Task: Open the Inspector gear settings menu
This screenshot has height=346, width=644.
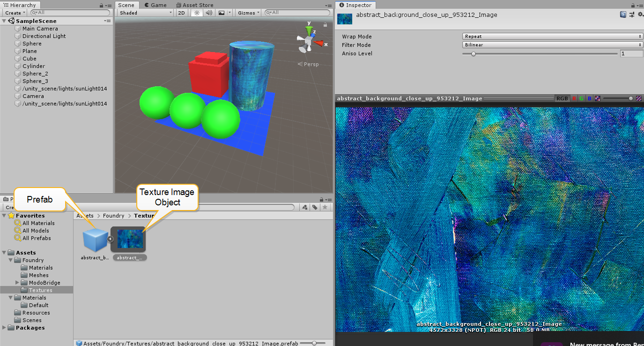Action: (639, 15)
